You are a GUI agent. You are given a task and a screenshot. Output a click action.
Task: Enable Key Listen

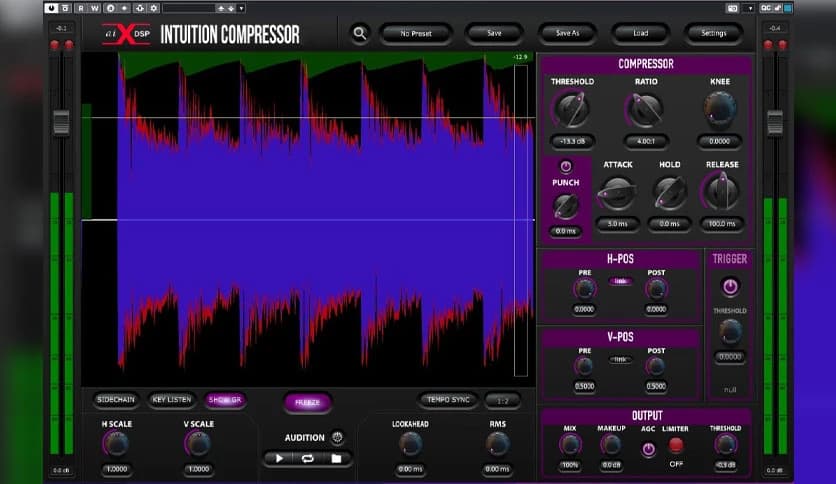point(172,400)
